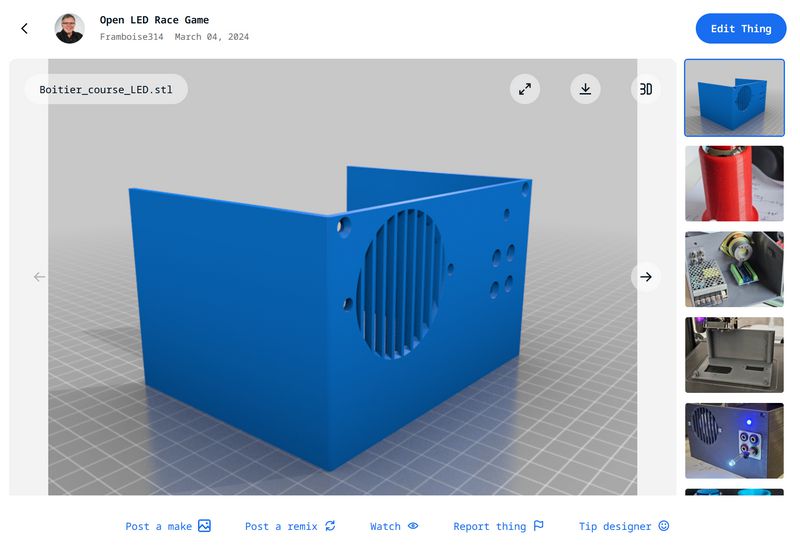800x547 pixels.
Task: Click the Open LED Race Game title
Action: (x=154, y=20)
